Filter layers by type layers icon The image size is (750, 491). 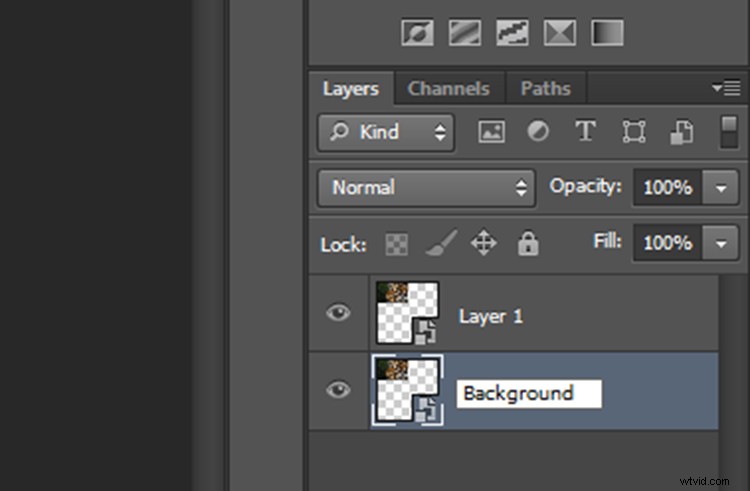[x=585, y=132]
